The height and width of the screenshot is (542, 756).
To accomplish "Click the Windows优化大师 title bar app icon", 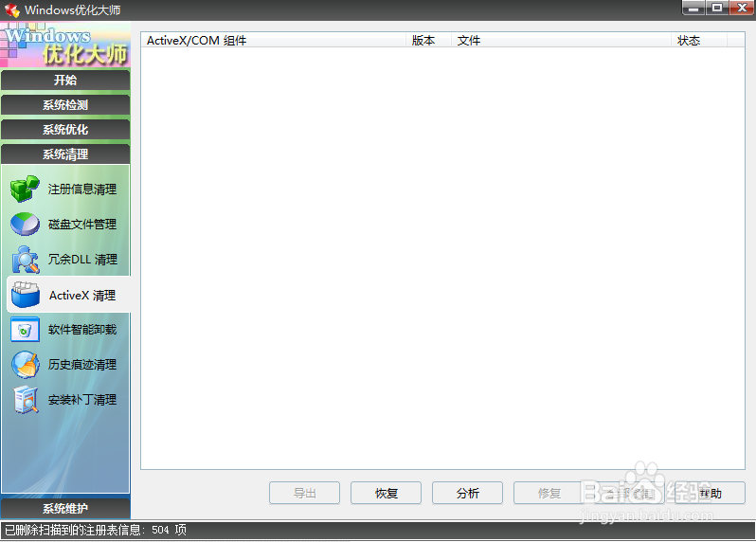I will pos(12,10).
